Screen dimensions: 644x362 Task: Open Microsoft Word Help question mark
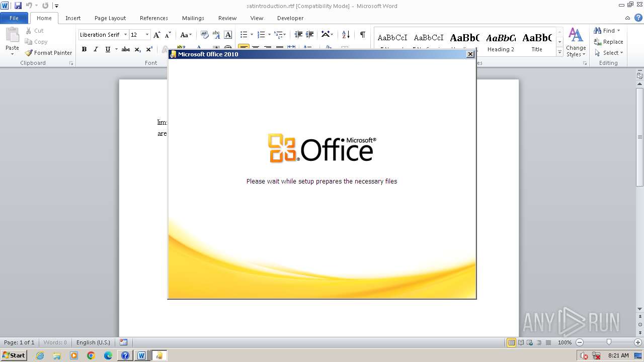click(638, 18)
